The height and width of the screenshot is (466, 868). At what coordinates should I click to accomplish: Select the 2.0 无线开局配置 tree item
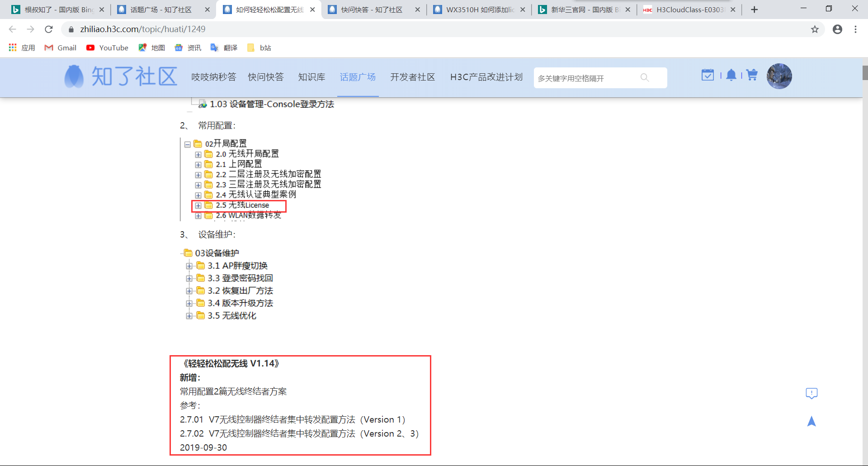click(x=247, y=154)
